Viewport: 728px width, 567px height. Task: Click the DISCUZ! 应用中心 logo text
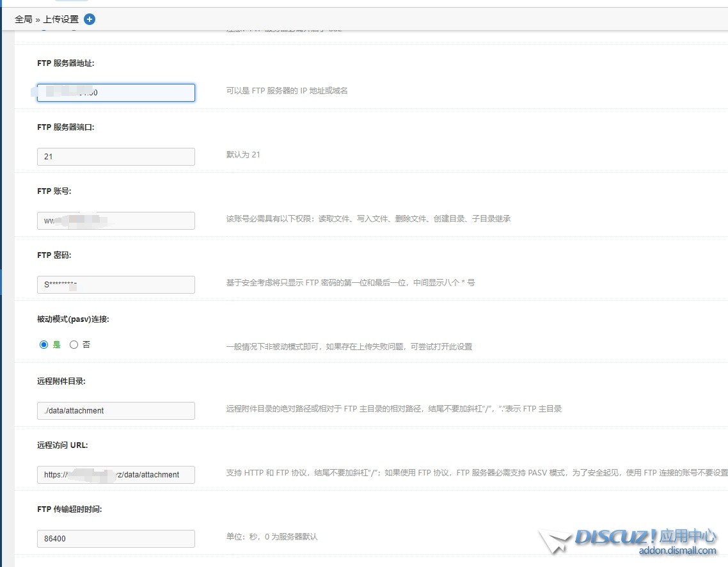[645, 536]
